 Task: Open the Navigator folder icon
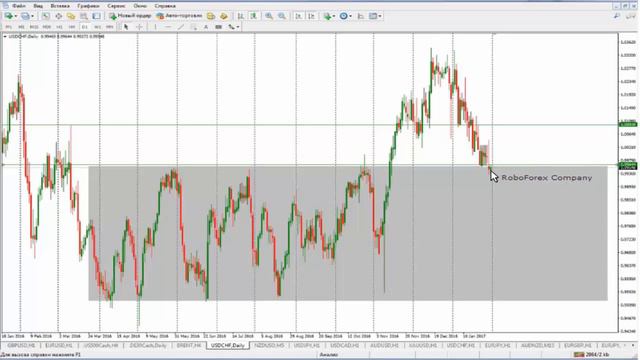[x=71, y=16]
